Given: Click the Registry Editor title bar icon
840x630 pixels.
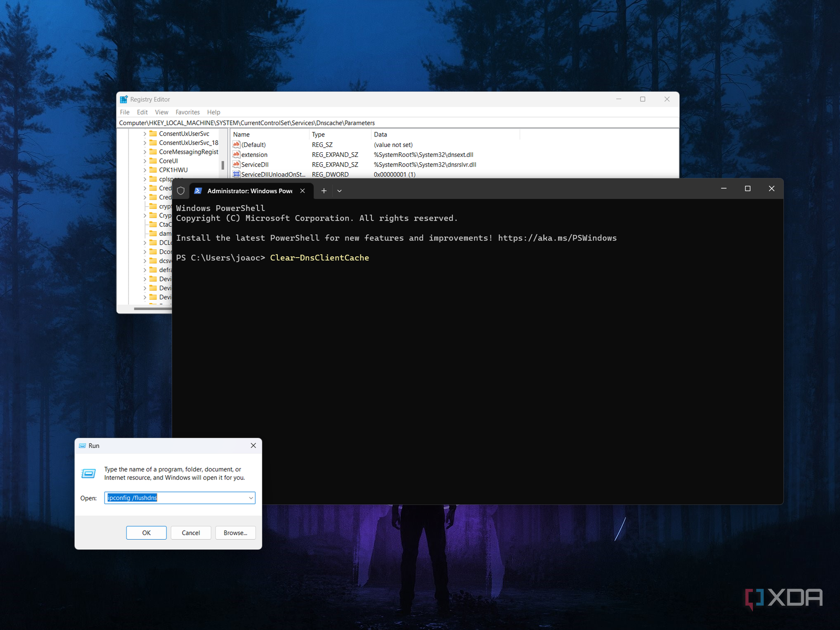Looking at the screenshot, I should click(x=123, y=99).
